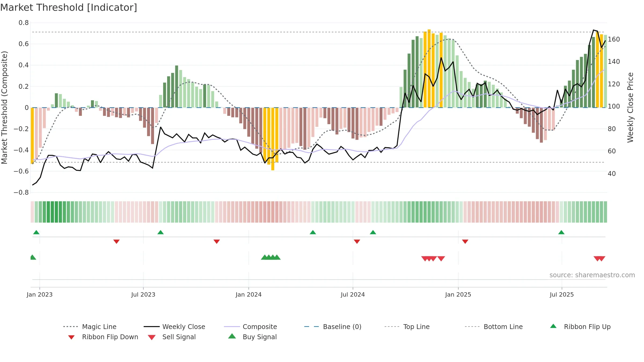This screenshot has width=644, height=362.
Task: Click the tallest yellow bar in late 2024
Action: point(429,68)
